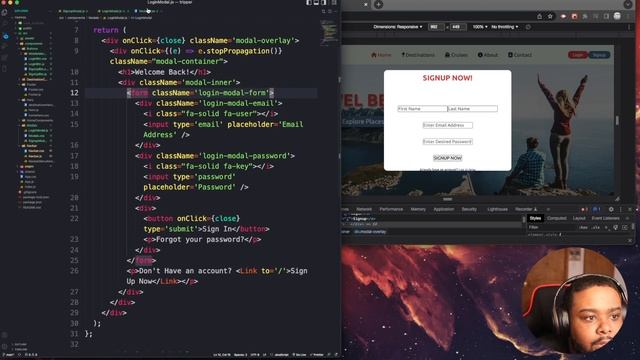Click the 'Welcome Back!' text in line 10
The height and width of the screenshot is (360, 640).
coord(162,72)
